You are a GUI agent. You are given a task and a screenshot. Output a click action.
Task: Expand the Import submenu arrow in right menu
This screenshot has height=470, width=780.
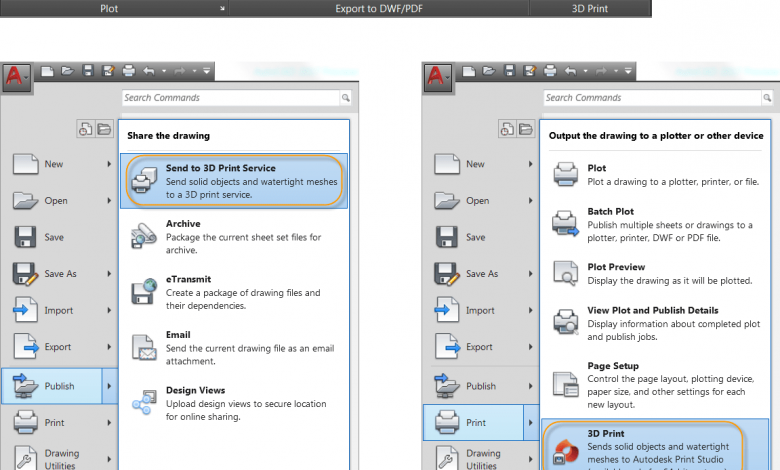(x=531, y=310)
